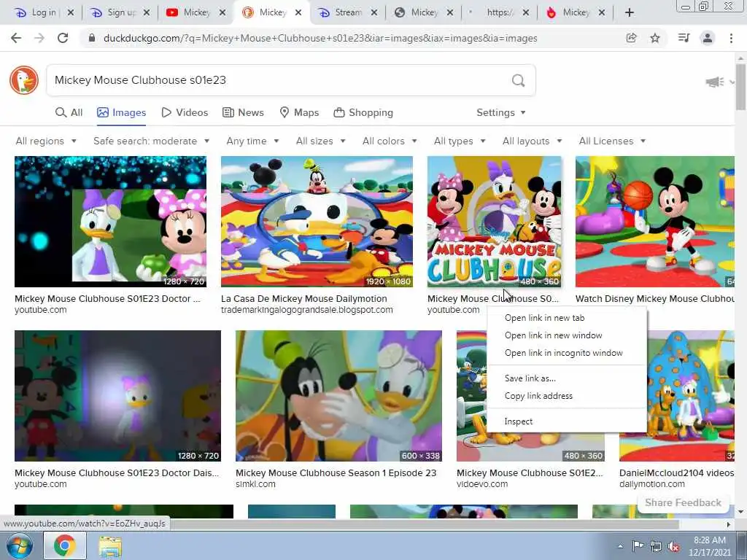
Task: Open the Chrome profile avatar
Action: click(x=708, y=38)
